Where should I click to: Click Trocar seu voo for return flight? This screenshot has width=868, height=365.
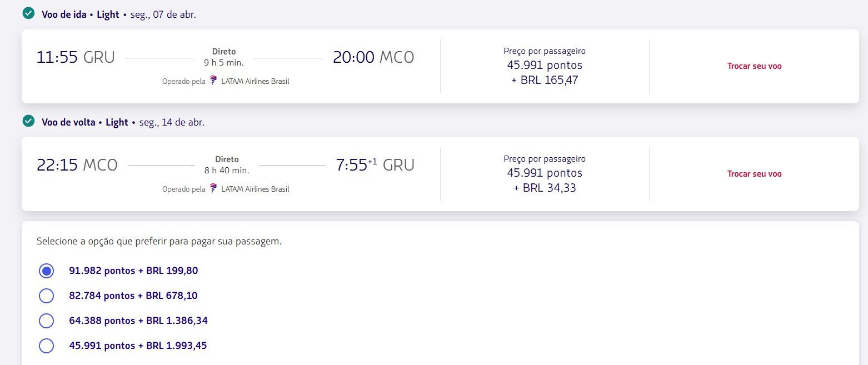click(754, 174)
